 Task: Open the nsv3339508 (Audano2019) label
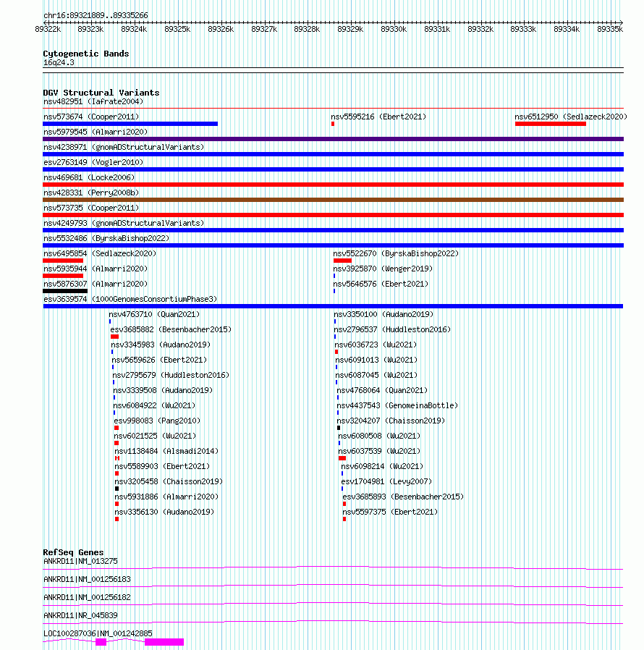click(163, 390)
